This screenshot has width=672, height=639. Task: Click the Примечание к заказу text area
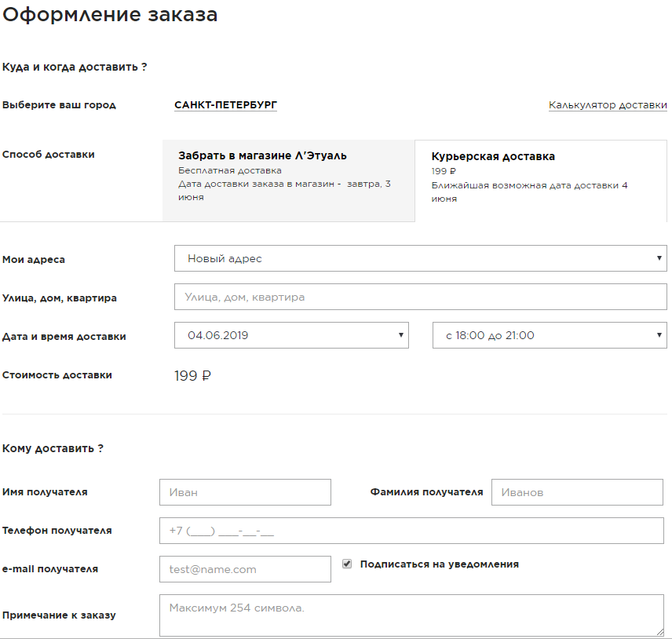411,615
